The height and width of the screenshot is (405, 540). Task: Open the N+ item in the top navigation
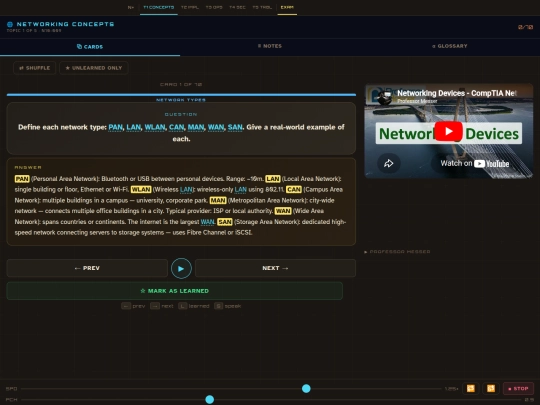tap(131, 7)
